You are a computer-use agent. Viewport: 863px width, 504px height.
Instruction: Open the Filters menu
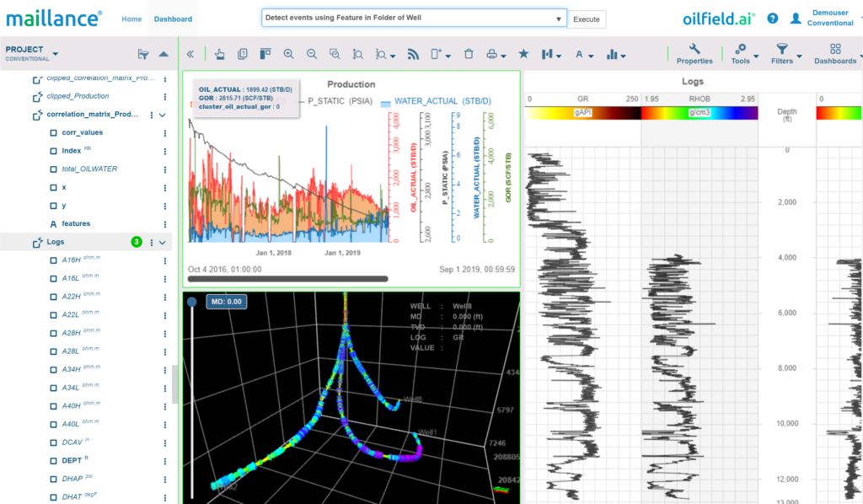[786, 54]
